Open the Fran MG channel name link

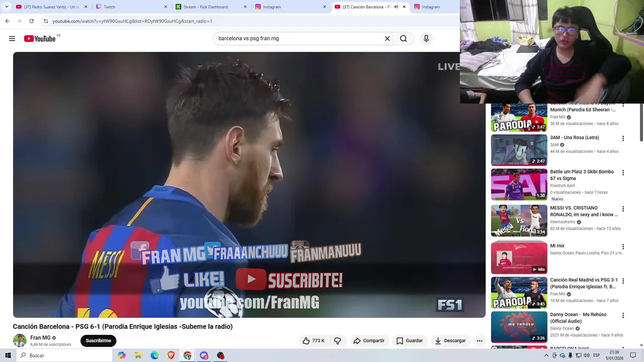40,338
